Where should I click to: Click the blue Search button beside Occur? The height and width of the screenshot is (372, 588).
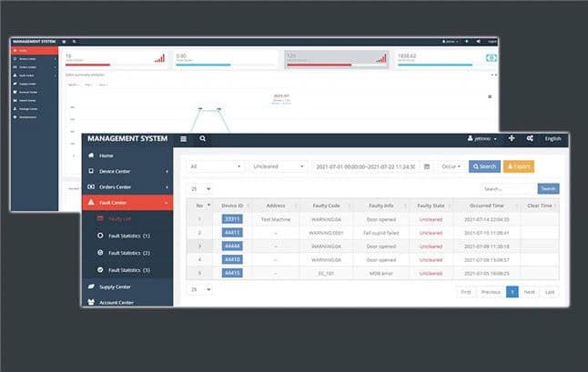click(484, 166)
